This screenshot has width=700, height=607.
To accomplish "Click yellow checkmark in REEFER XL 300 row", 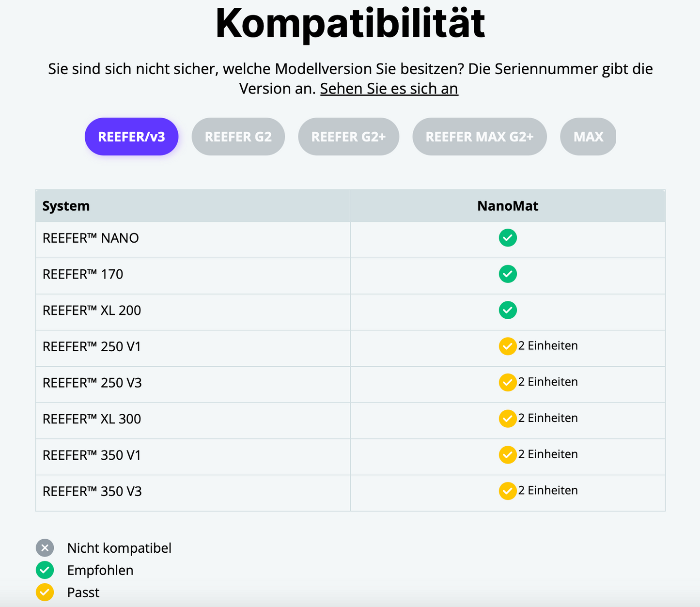I will pyautogui.click(x=507, y=419).
